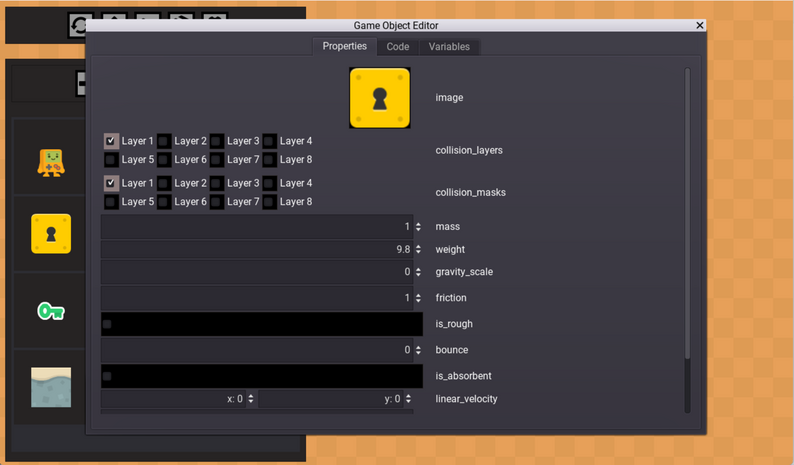
Task: Open the Variables tab
Action: pyautogui.click(x=449, y=47)
